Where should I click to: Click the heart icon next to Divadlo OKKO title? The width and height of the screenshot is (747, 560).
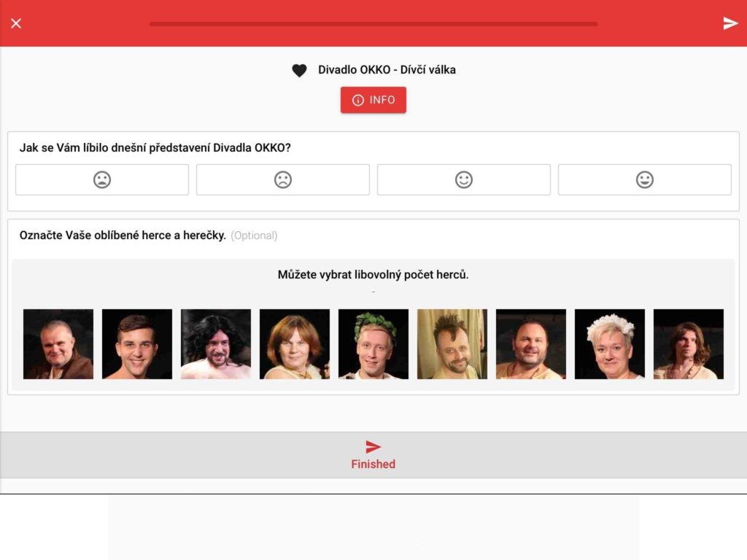pyautogui.click(x=299, y=71)
